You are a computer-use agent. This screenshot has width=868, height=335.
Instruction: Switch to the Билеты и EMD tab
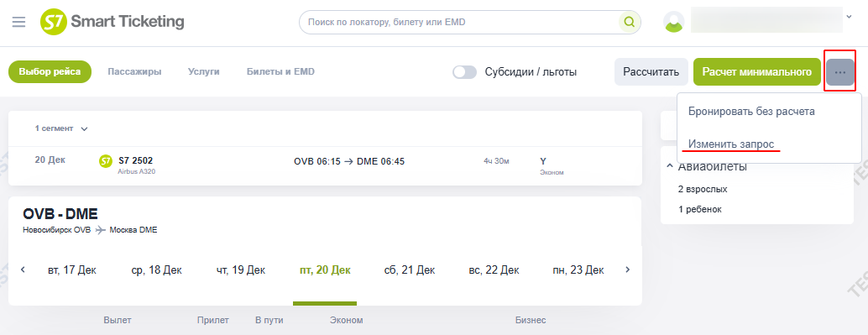coord(280,71)
